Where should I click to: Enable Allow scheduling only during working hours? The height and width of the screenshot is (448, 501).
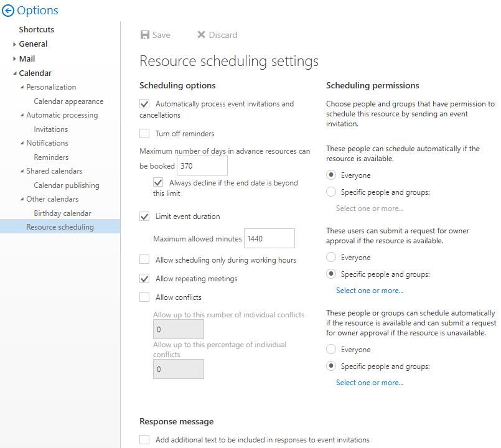tap(144, 259)
